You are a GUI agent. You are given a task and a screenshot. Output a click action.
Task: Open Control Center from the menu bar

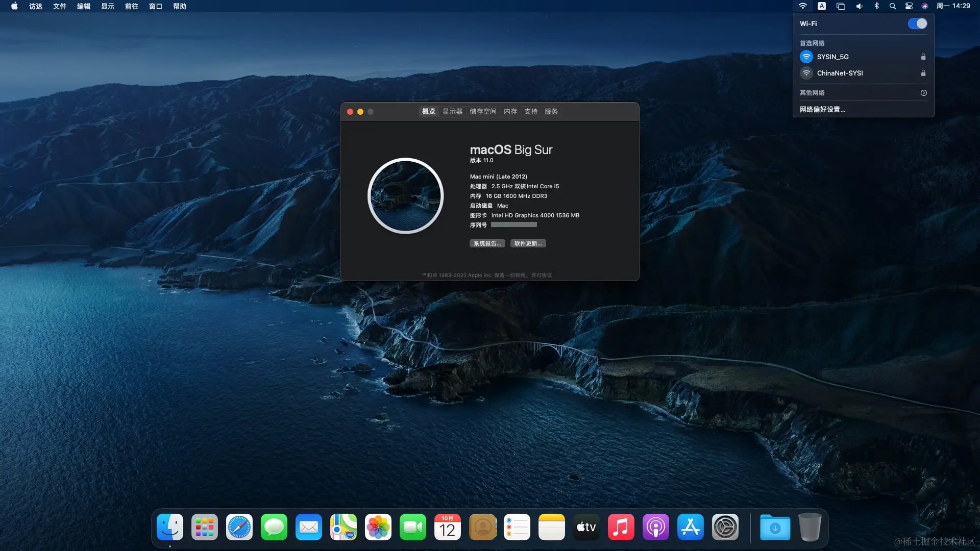coord(909,6)
